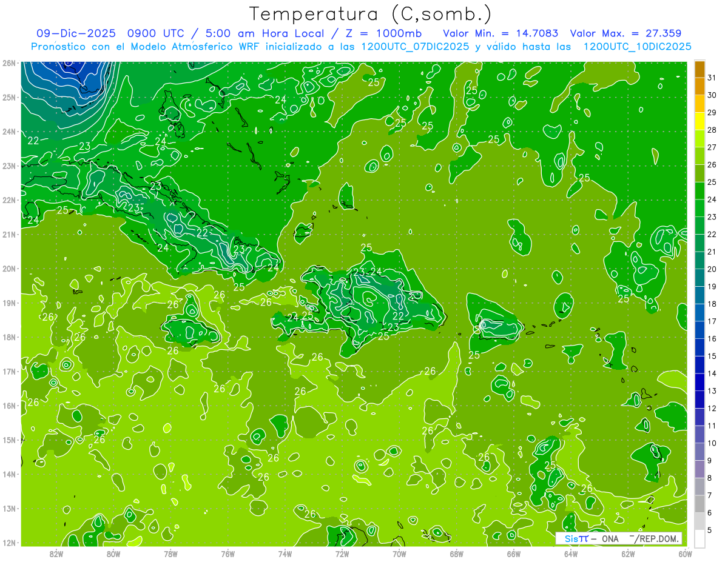Click the longitude label 70W
Viewport: 728px width, 562px height.
point(399,553)
